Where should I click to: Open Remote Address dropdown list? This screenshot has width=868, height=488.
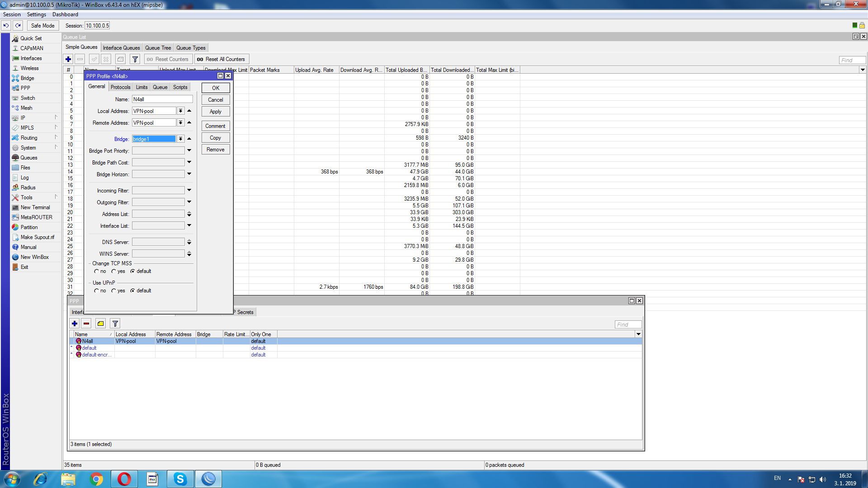[180, 123]
